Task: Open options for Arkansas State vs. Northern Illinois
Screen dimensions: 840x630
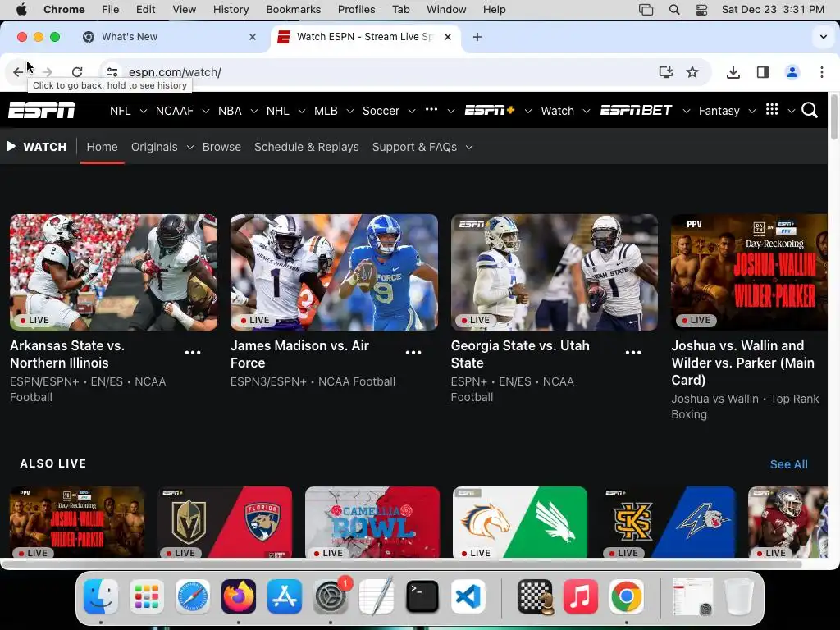Action: pyautogui.click(x=193, y=353)
